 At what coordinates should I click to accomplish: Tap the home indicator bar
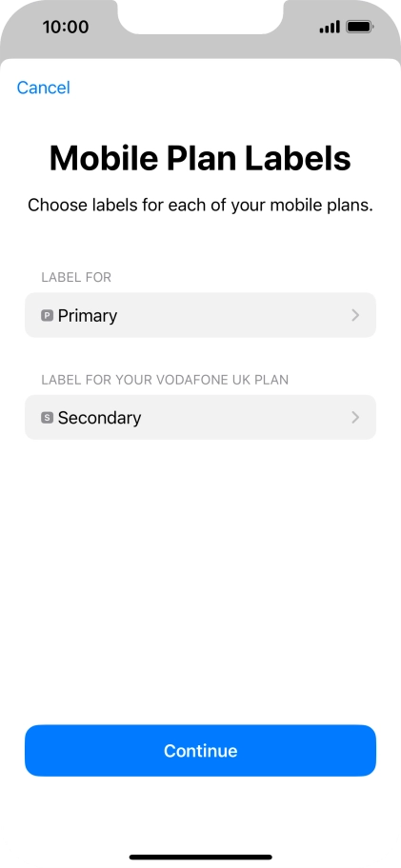click(200, 857)
